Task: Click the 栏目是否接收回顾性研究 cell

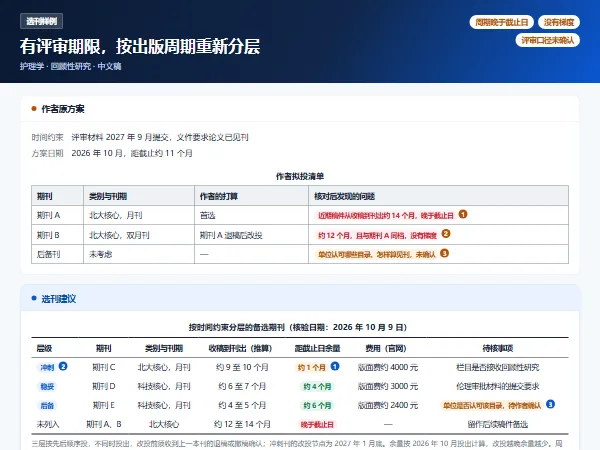Action: point(497,367)
